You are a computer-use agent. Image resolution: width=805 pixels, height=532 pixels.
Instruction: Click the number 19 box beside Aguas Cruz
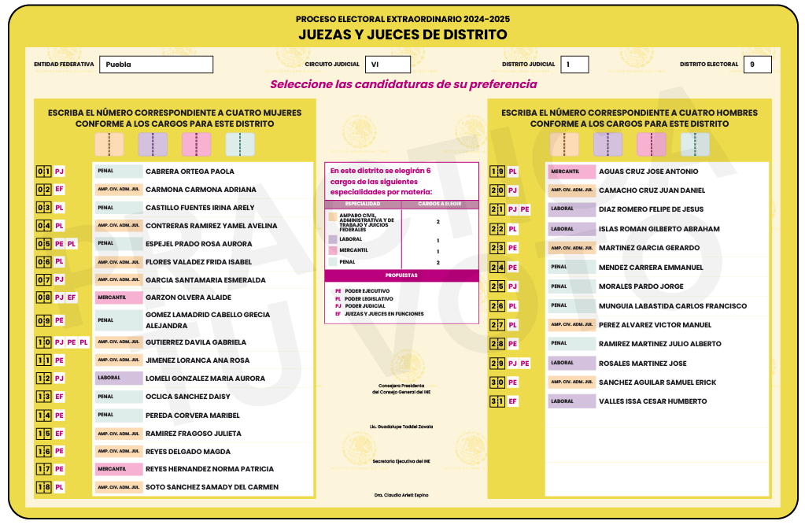coord(497,172)
